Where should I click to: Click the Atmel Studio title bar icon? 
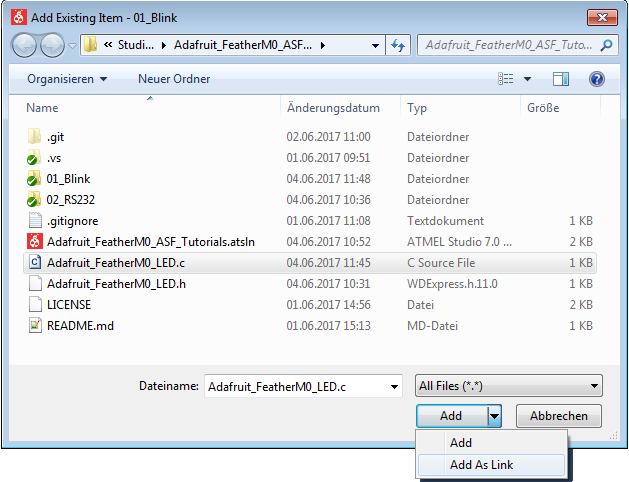pos(18,17)
